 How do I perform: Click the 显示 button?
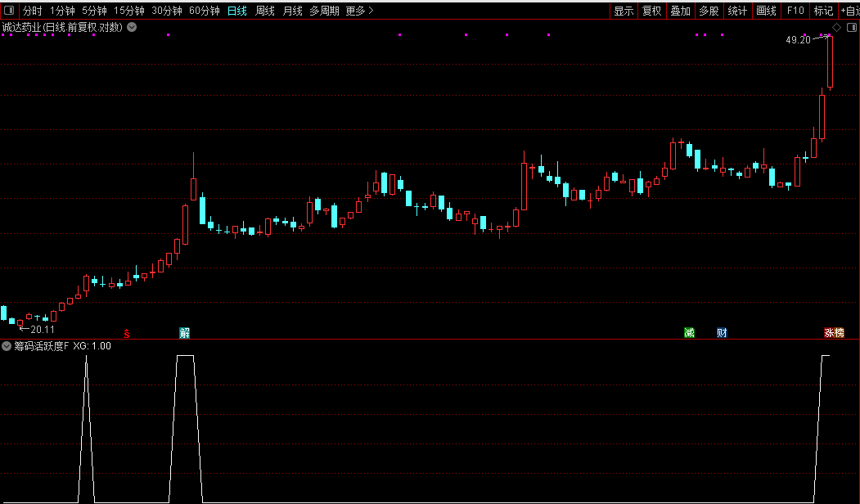tap(624, 11)
